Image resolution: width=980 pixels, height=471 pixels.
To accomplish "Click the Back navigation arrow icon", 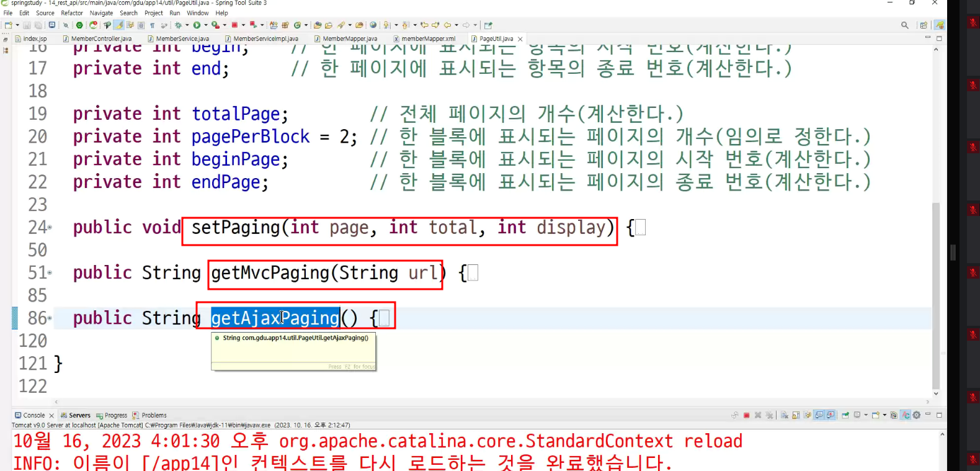I will click(x=447, y=25).
